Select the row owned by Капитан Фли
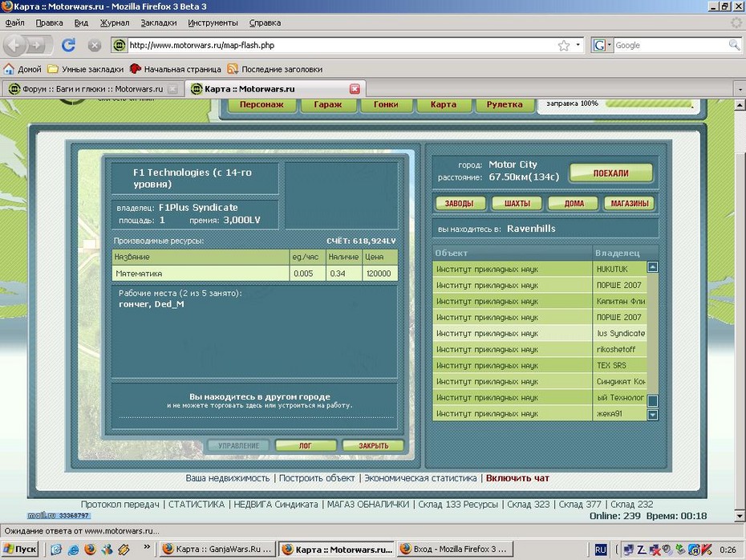 pyautogui.click(x=540, y=301)
